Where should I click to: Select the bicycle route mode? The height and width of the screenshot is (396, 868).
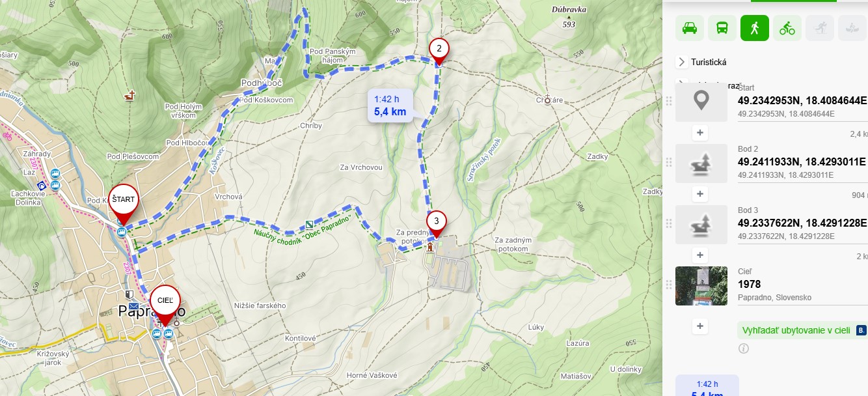(787, 28)
